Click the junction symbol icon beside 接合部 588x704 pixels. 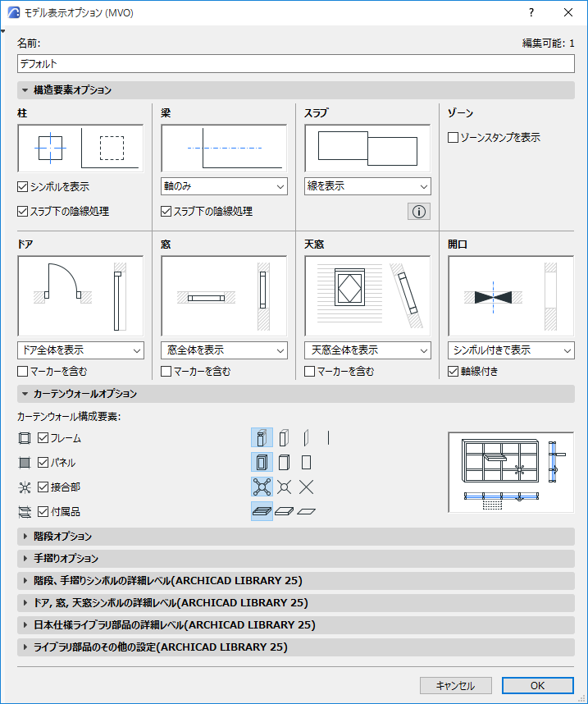25,487
